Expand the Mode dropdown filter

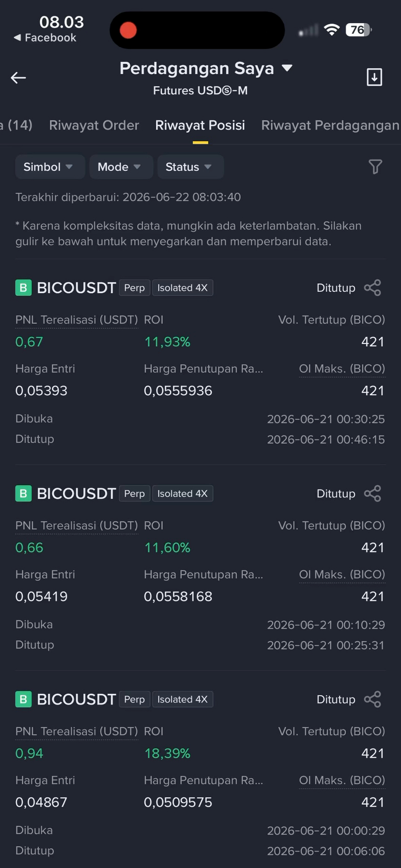[121, 167]
